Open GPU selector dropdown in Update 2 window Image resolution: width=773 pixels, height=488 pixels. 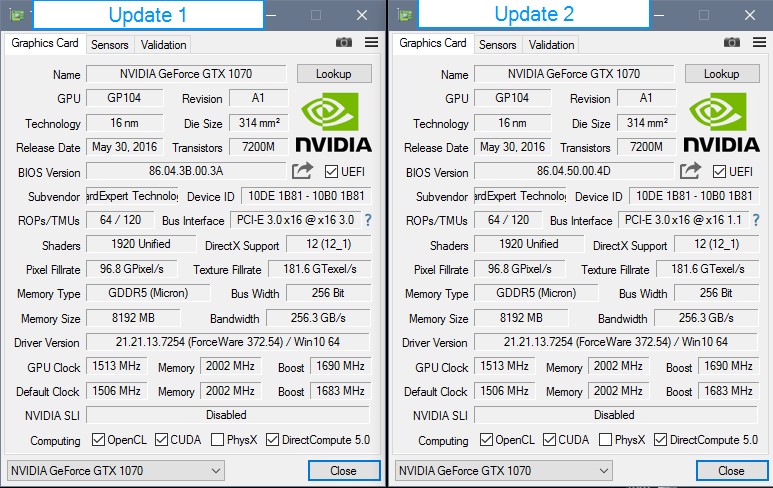(x=504, y=471)
